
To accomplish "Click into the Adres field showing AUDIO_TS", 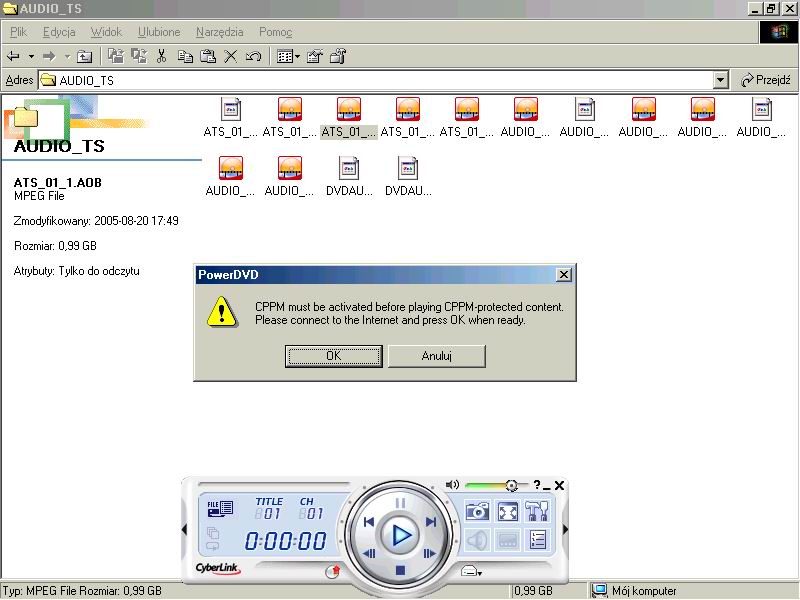I will pos(376,80).
